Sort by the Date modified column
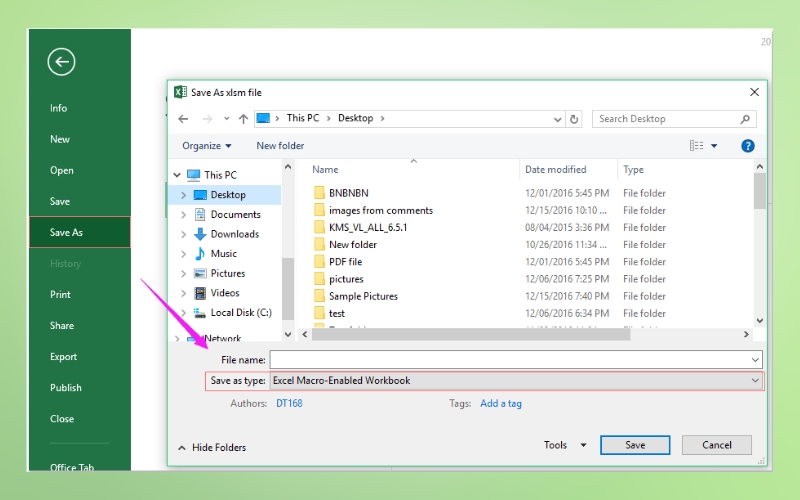The height and width of the screenshot is (500, 800). pos(556,169)
